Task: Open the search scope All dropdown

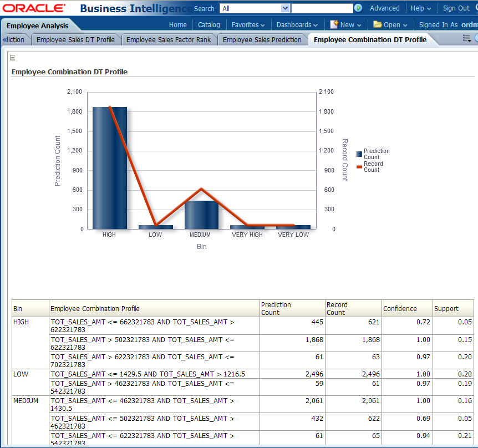Action: (x=285, y=8)
